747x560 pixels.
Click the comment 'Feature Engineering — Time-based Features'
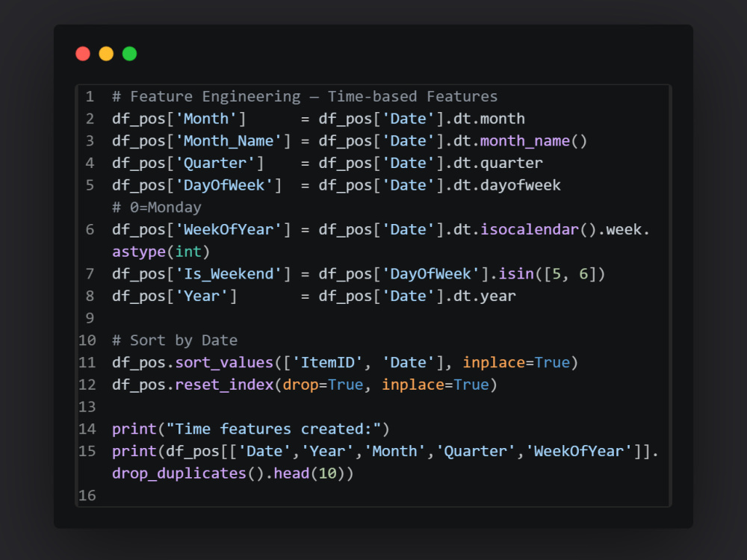[305, 96]
